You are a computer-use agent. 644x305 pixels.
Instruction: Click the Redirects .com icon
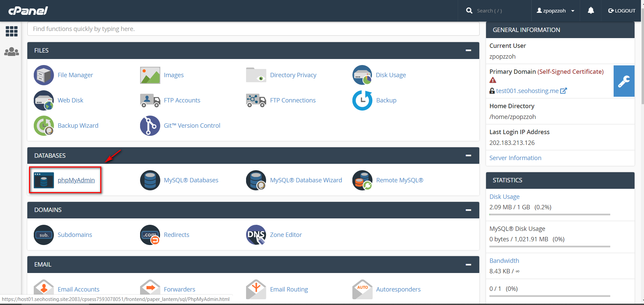(x=150, y=235)
